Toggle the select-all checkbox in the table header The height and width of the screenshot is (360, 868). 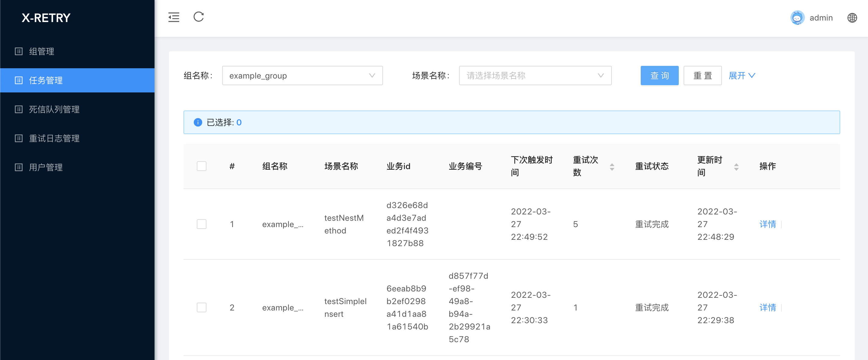tap(202, 166)
